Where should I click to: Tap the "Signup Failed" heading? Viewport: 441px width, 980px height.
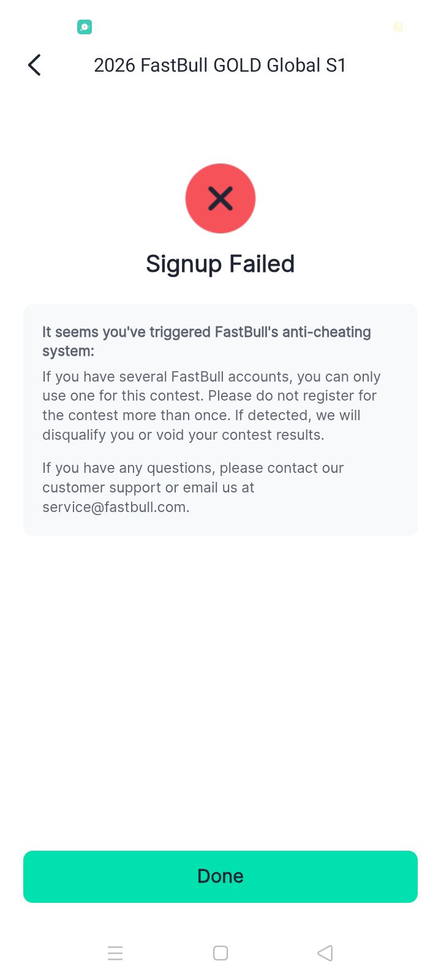tap(221, 264)
